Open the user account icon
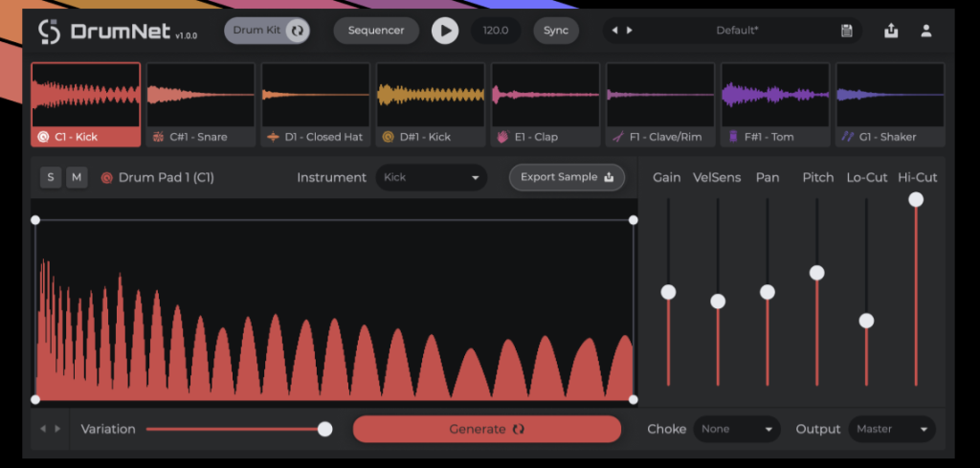The width and height of the screenshot is (980, 468). (926, 31)
